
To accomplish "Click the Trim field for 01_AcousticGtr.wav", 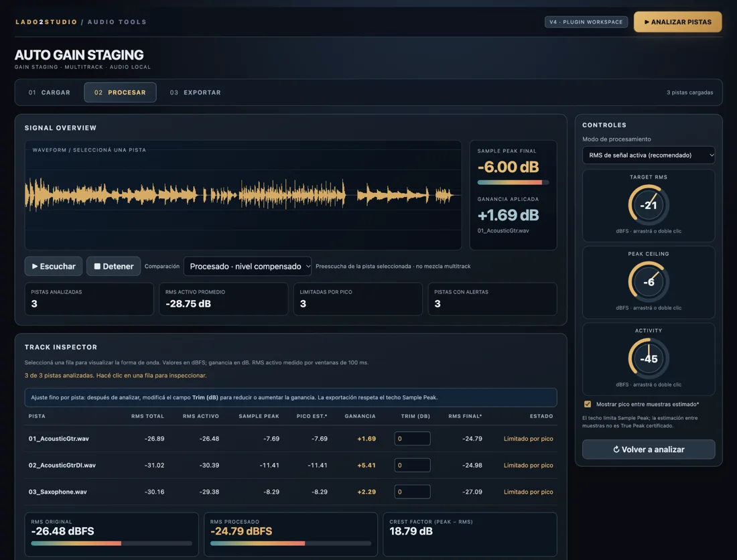I will pyautogui.click(x=412, y=439).
